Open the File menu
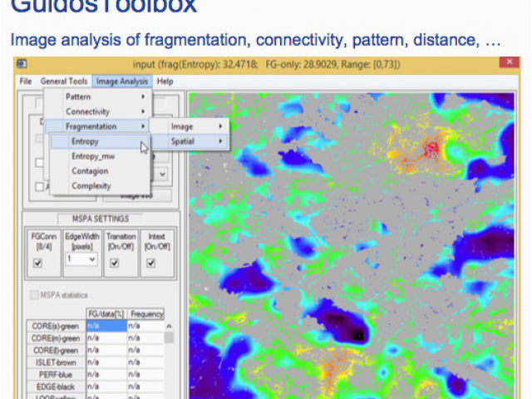 [x=26, y=81]
